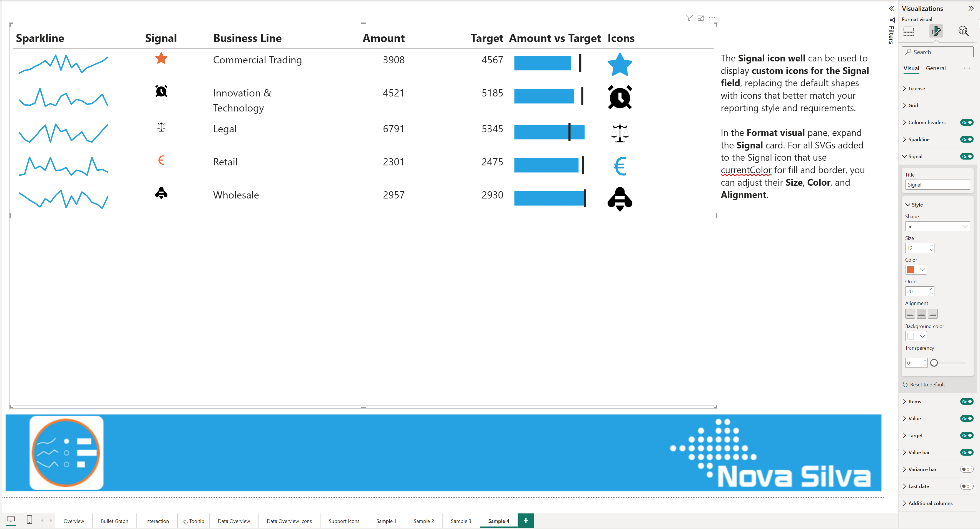Screen dimensions: 980x529
Task: Open the Support Icons page tab
Action: [344, 521]
